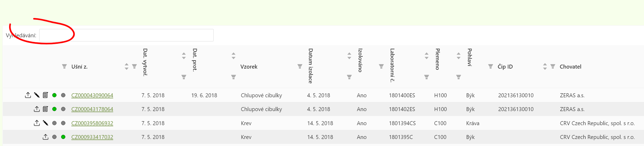Image resolution: width=644 pixels, height=146 pixels.
Task: Open filter funnel left of Ušní z. column
Action: point(64,66)
